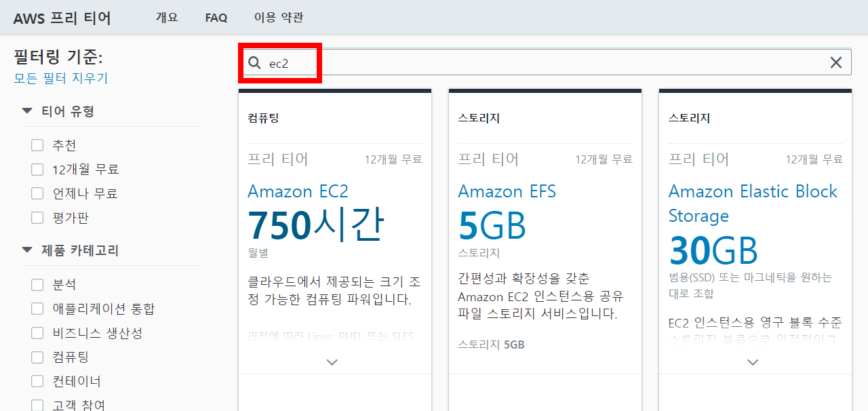Image resolution: width=868 pixels, height=411 pixels.
Task: Collapse the 티어 유형 filter section
Action: (27, 111)
